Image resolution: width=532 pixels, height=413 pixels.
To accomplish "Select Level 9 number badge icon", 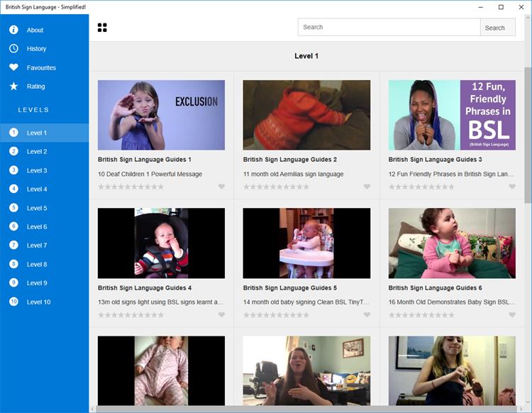I will click(x=13, y=282).
